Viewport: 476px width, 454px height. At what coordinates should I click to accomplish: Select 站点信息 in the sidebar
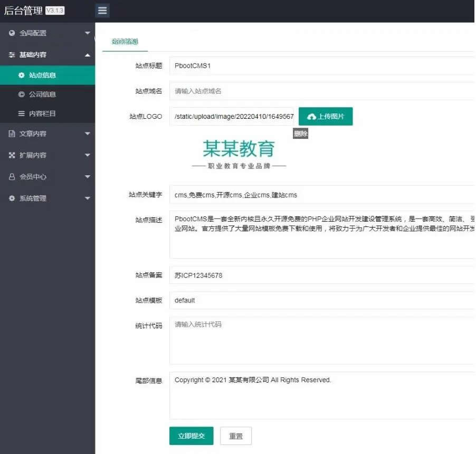47,75
